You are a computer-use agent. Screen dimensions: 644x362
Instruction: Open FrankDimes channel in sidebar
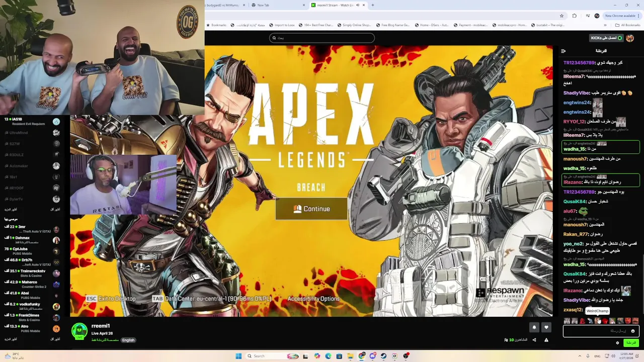pyautogui.click(x=32, y=318)
